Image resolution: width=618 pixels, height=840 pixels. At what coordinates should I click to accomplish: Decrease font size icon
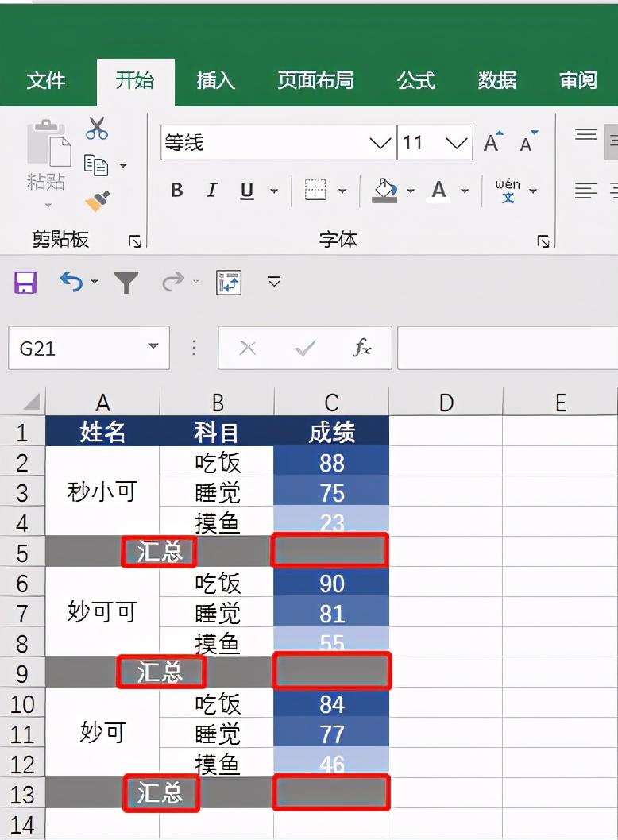tap(528, 142)
